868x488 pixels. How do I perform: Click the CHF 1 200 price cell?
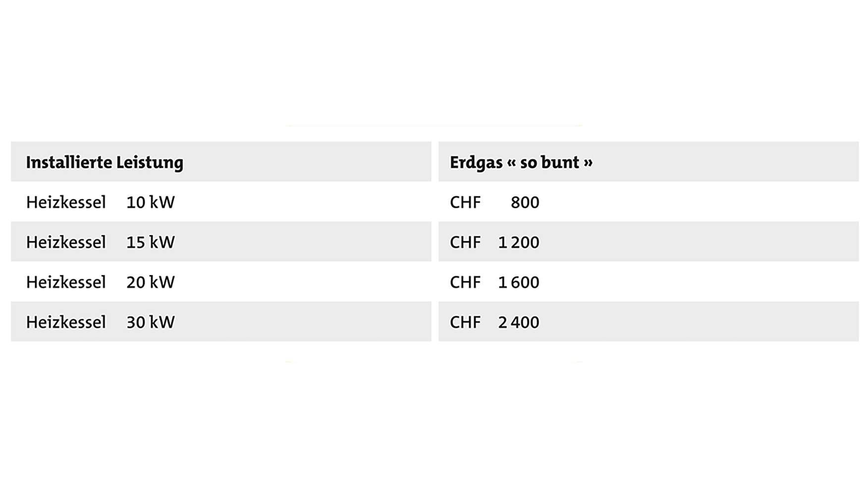[x=494, y=242]
